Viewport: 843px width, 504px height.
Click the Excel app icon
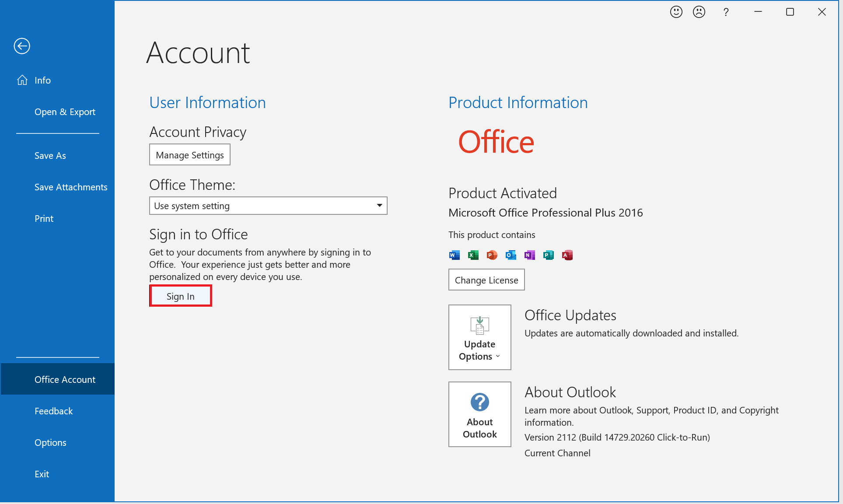coord(473,255)
